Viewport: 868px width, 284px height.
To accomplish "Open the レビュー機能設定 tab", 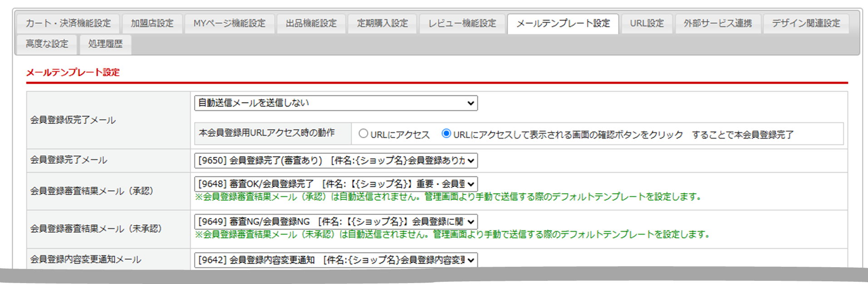I will 462,24.
